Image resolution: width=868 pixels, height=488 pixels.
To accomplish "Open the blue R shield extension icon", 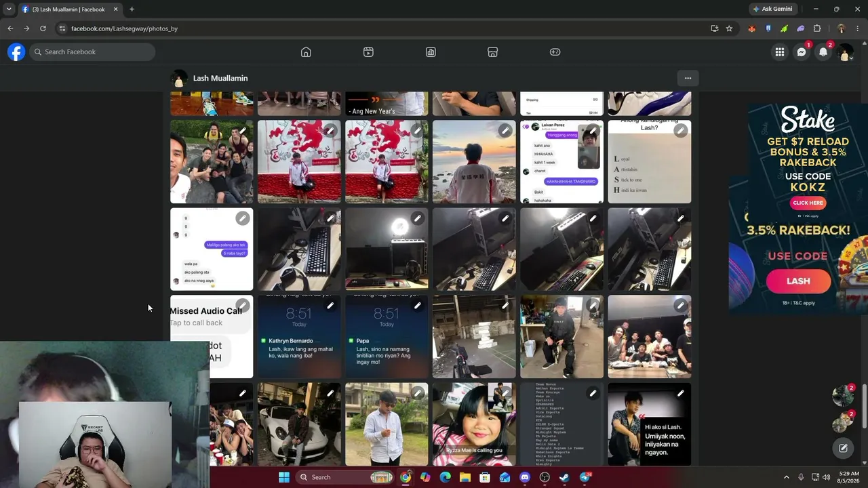I will [768, 28].
